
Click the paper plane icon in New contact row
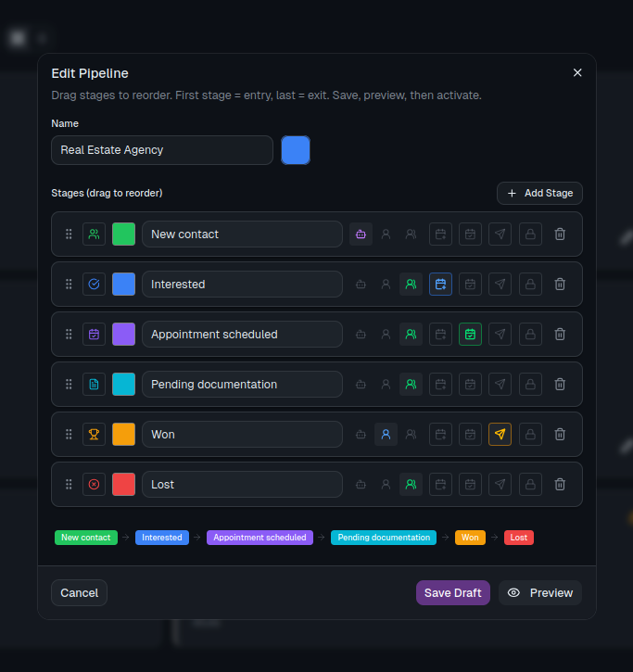500,234
